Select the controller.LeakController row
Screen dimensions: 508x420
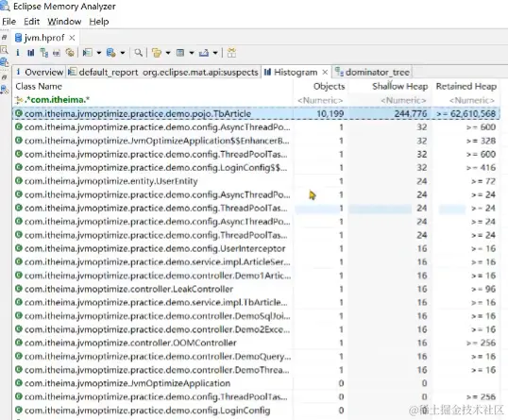tap(256, 289)
